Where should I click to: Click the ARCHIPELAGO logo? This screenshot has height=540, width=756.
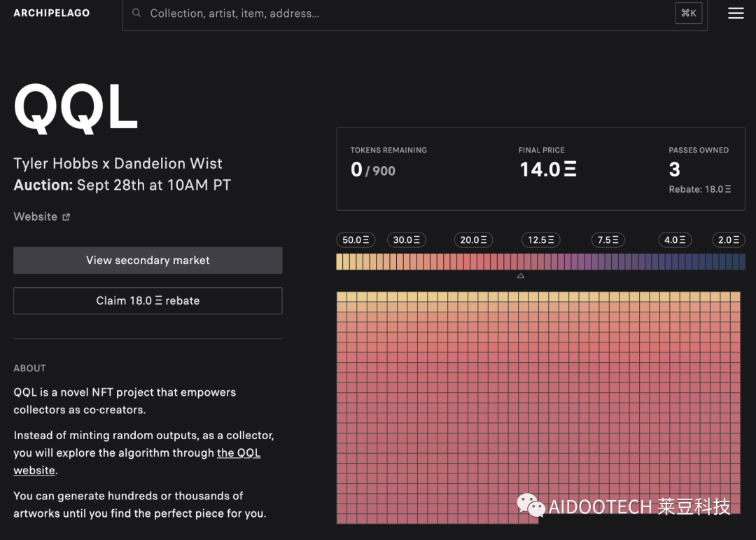coord(52,13)
